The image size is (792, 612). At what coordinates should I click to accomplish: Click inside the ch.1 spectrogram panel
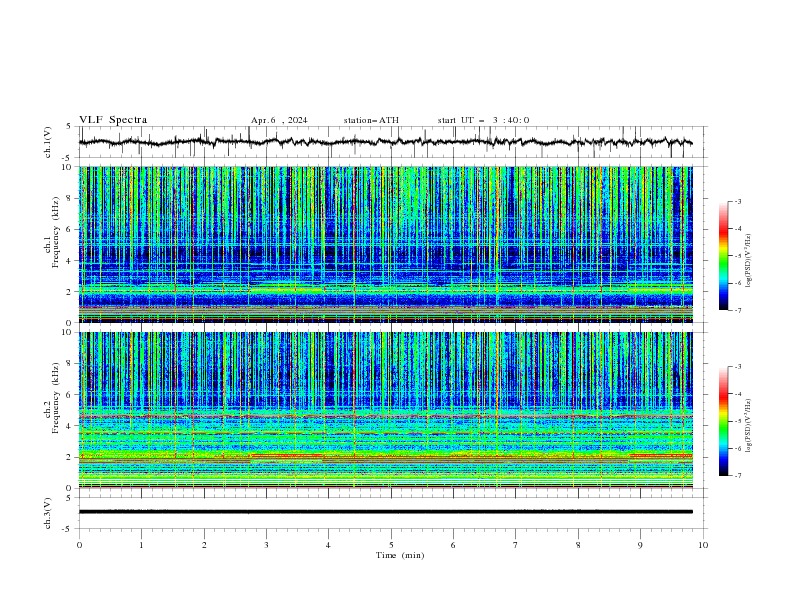[x=385, y=244]
